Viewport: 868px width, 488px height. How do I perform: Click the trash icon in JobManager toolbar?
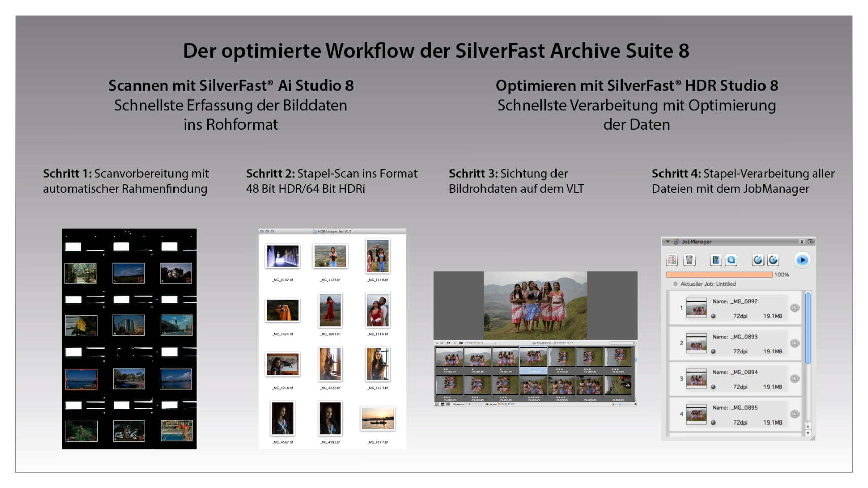(689, 260)
